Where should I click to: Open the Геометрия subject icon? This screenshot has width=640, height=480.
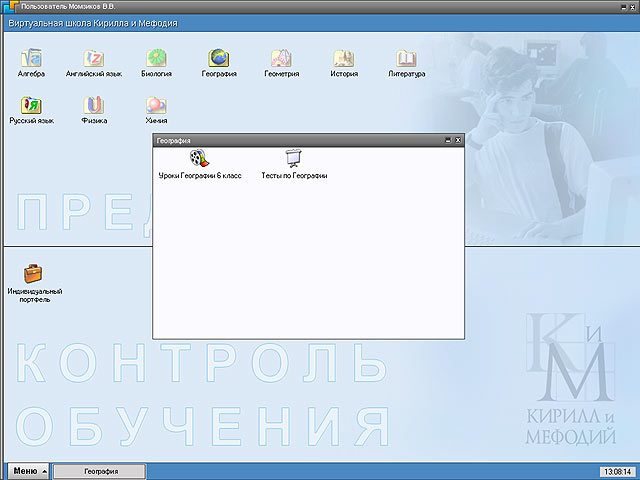pos(281,58)
